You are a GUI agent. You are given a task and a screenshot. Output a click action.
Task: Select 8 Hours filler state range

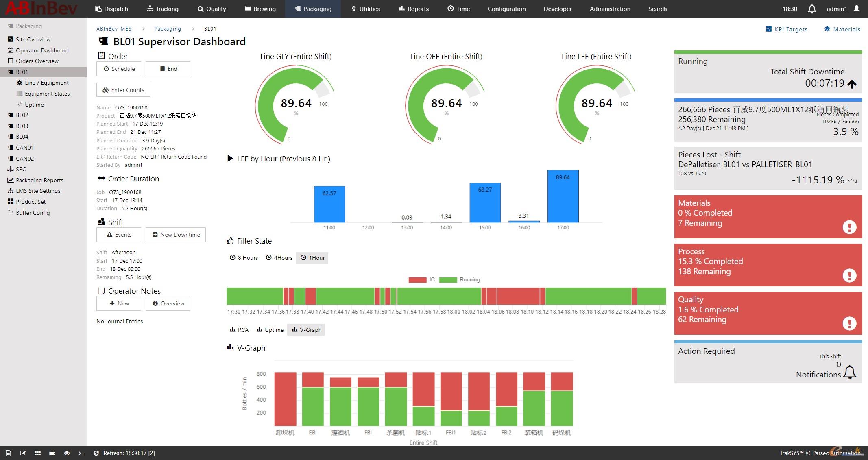coord(244,258)
